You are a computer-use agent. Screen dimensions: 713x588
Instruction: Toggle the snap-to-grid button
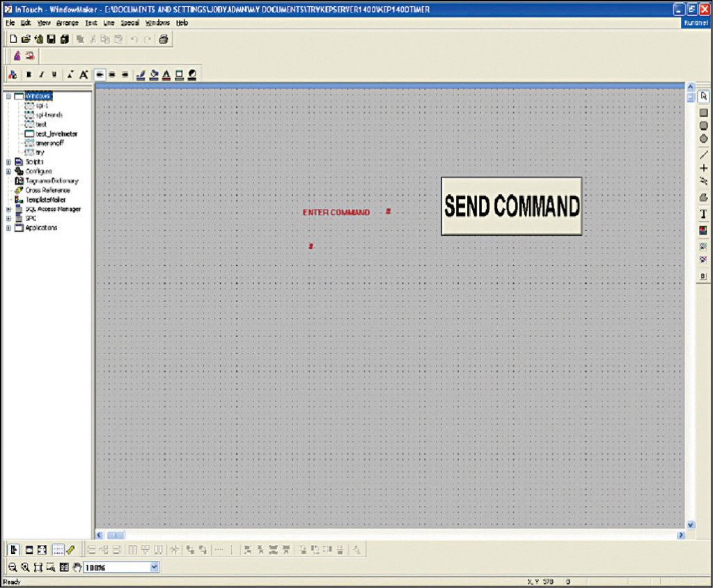pos(58,550)
